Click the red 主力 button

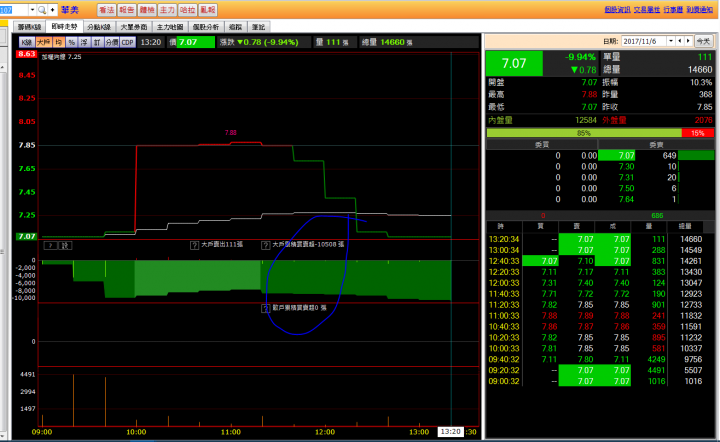click(x=167, y=10)
